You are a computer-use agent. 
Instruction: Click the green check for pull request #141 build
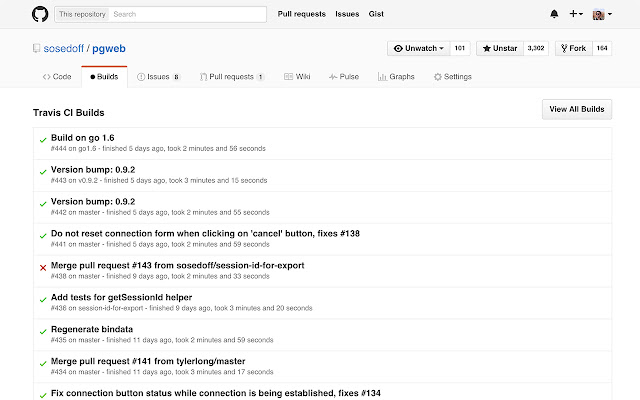[x=43, y=363]
